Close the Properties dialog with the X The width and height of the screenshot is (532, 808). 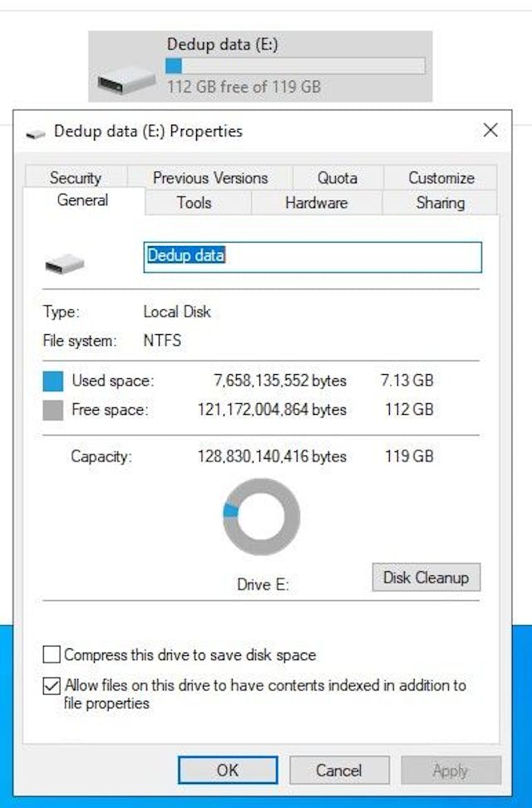(490, 131)
